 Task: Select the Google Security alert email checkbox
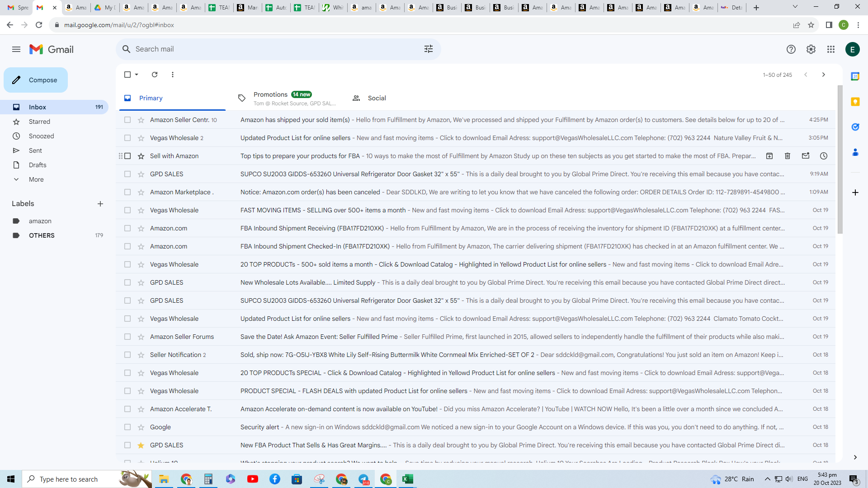(x=127, y=427)
